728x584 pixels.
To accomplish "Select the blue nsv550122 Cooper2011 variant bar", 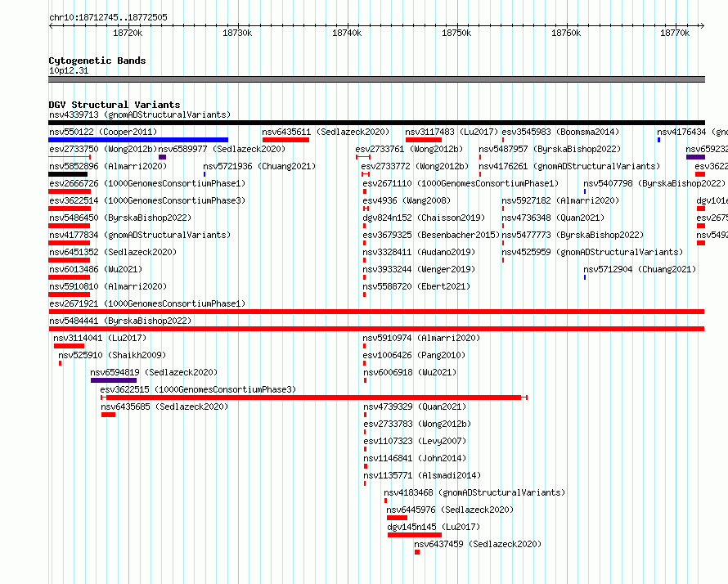I will pos(138,140).
